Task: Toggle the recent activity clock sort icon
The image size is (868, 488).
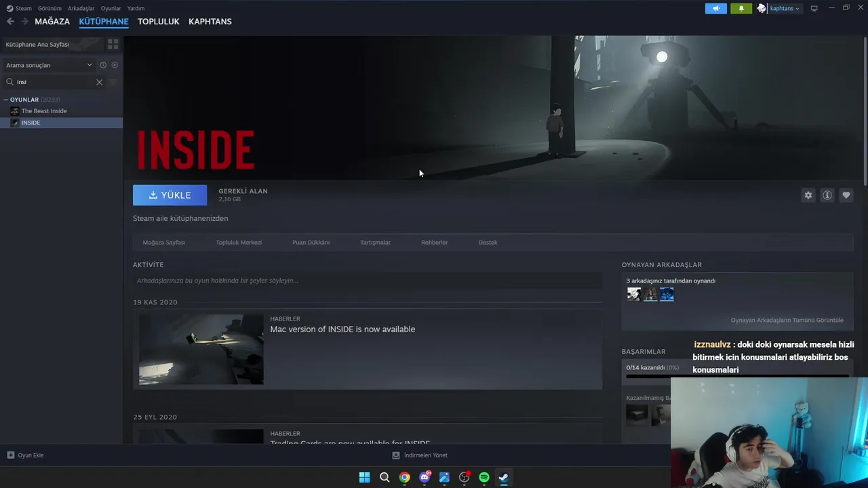Action: [x=103, y=65]
